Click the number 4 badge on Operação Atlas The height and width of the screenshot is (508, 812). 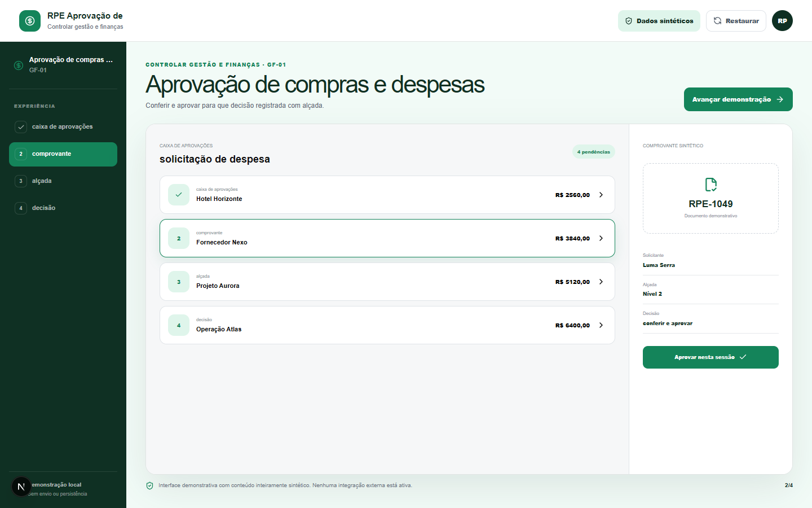click(x=179, y=325)
